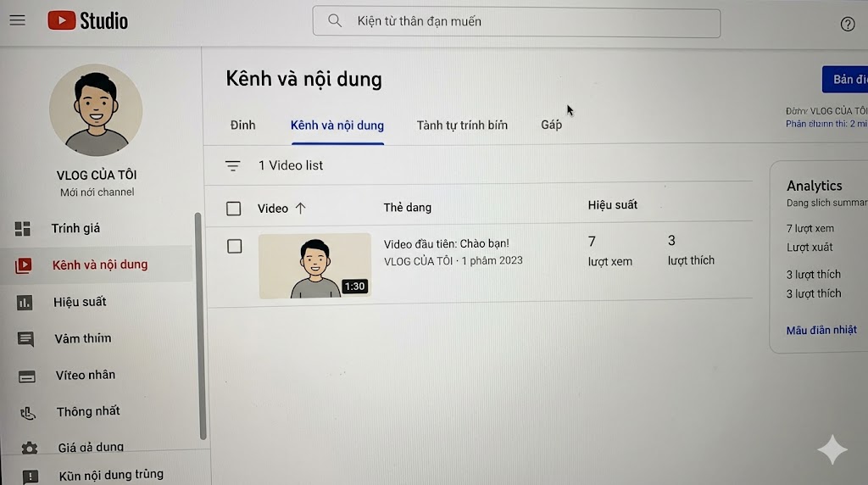This screenshot has width=868, height=485.
Task: Click the YouTube Studio logo
Action: [87, 20]
